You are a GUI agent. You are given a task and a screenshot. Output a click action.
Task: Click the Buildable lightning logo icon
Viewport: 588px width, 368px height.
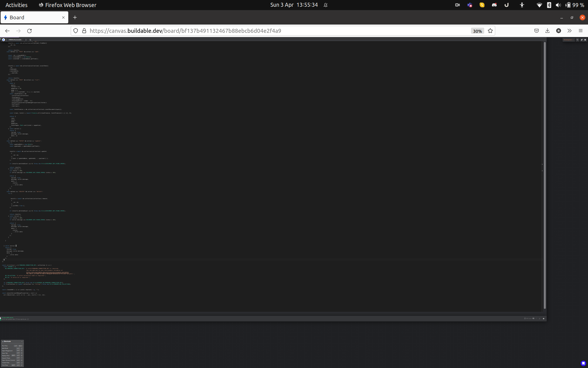(3, 40)
